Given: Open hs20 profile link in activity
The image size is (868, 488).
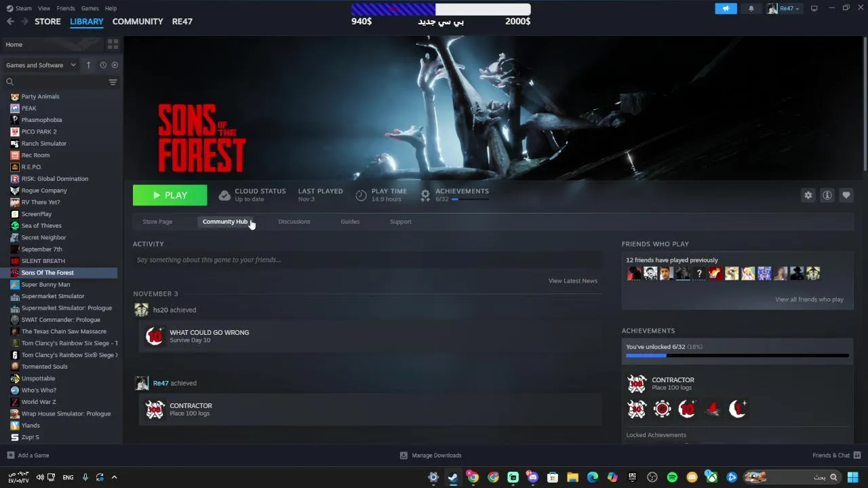Looking at the screenshot, I should pyautogui.click(x=160, y=310).
